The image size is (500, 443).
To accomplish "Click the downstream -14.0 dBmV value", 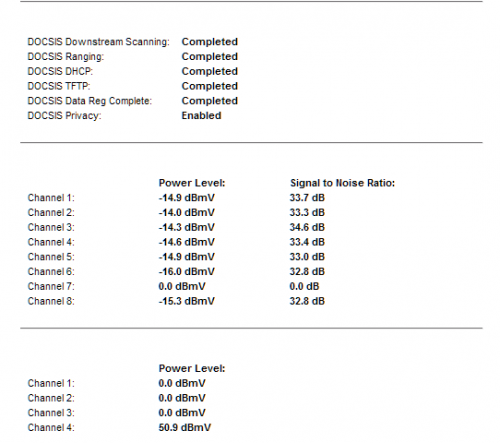I will point(187,213).
